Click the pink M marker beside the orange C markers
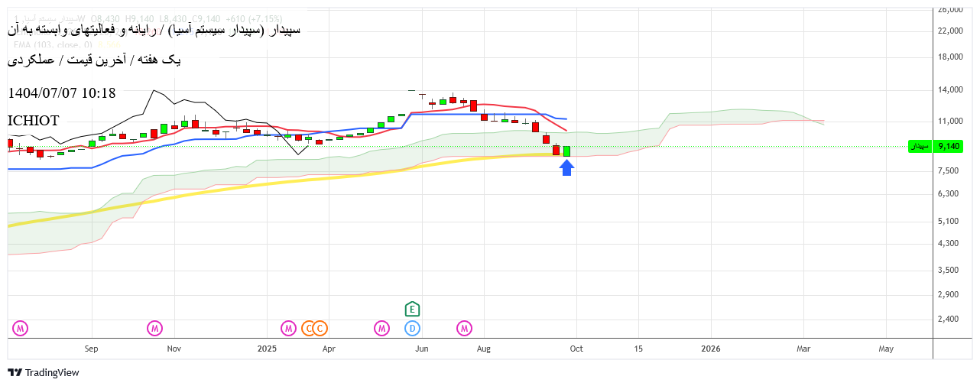 click(x=288, y=329)
